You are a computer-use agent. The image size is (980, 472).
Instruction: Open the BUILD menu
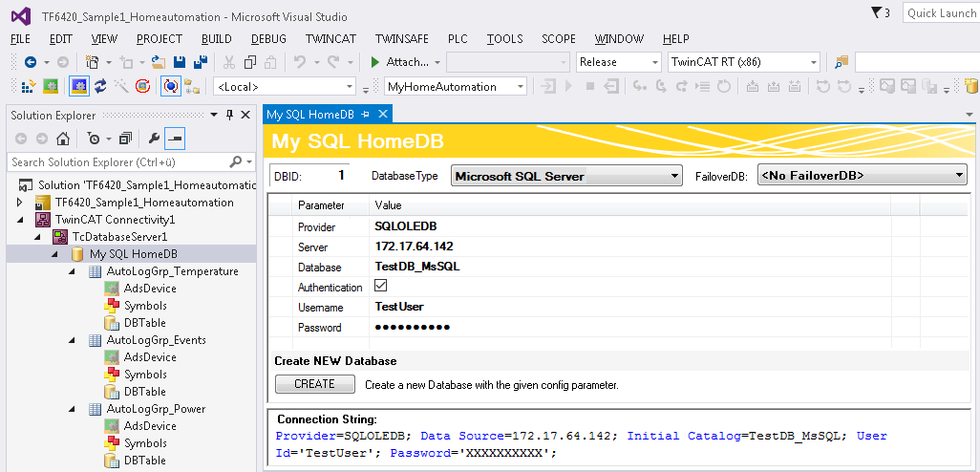point(217,39)
